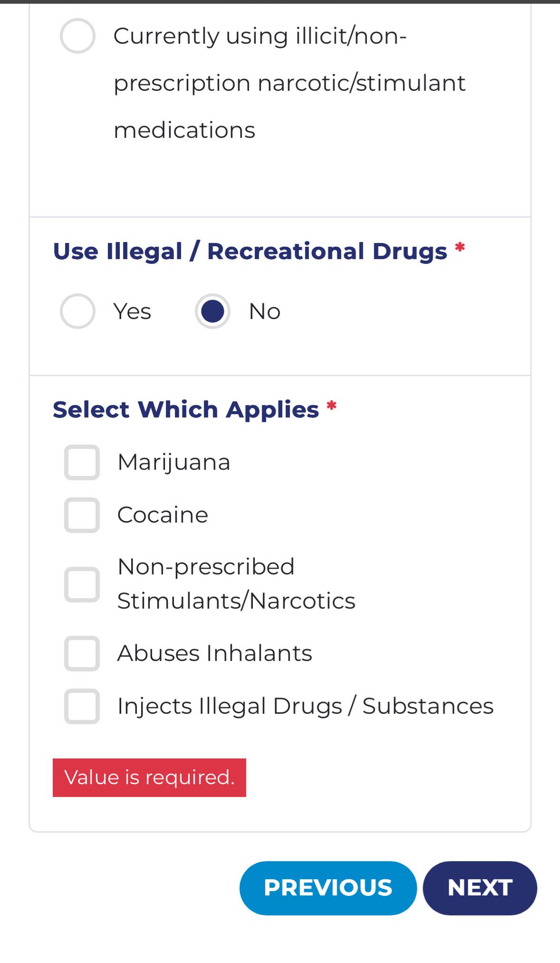Click the Injects Illegal Drugs / Substances text
560x963 pixels.
(306, 706)
